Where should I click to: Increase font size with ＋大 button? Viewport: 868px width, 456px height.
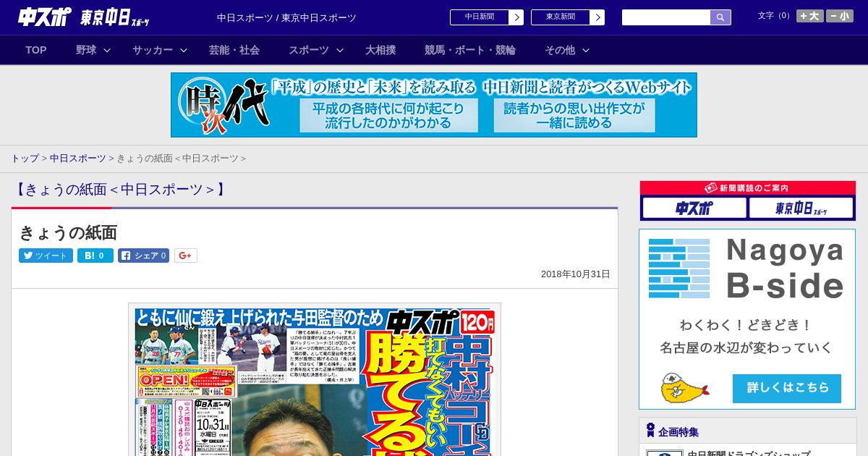point(810,16)
